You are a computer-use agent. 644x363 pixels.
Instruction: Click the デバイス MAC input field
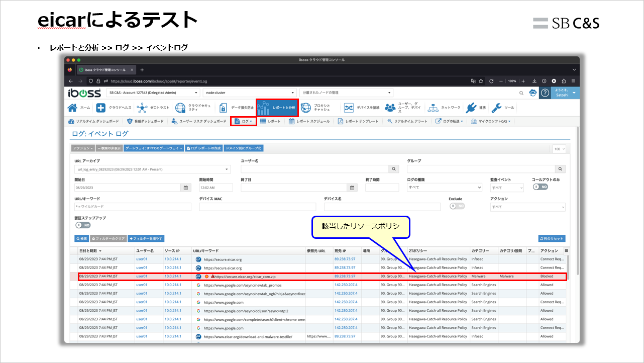pyautogui.click(x=257, y=207)
